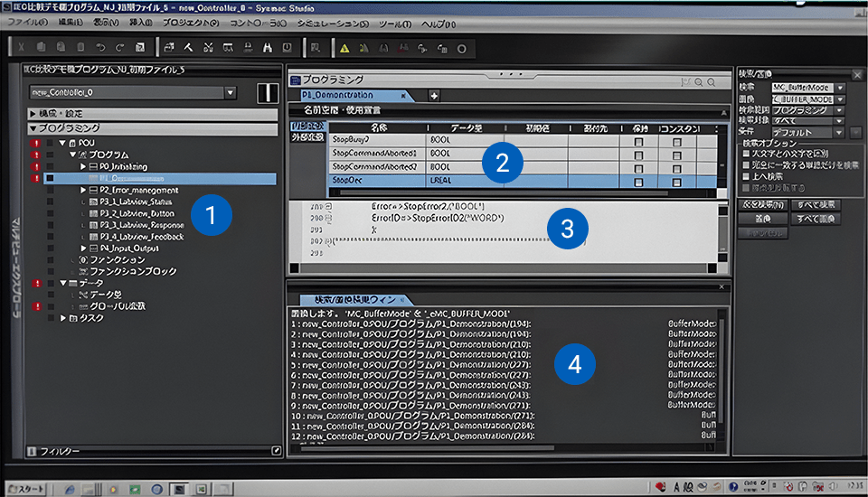868x497 pixels.
Task: Open Excel from the taskbar
Action: coord(202,489)
